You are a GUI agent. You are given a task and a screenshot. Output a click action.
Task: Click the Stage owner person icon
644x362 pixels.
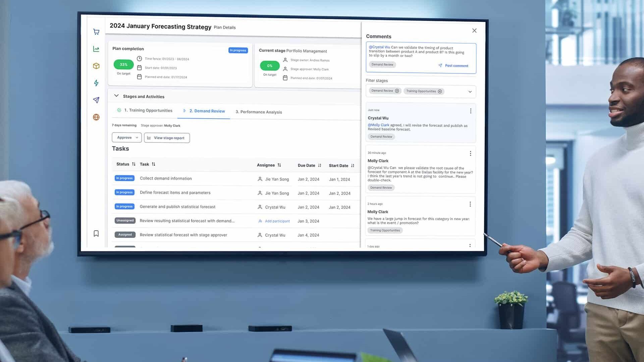point(285,60)
